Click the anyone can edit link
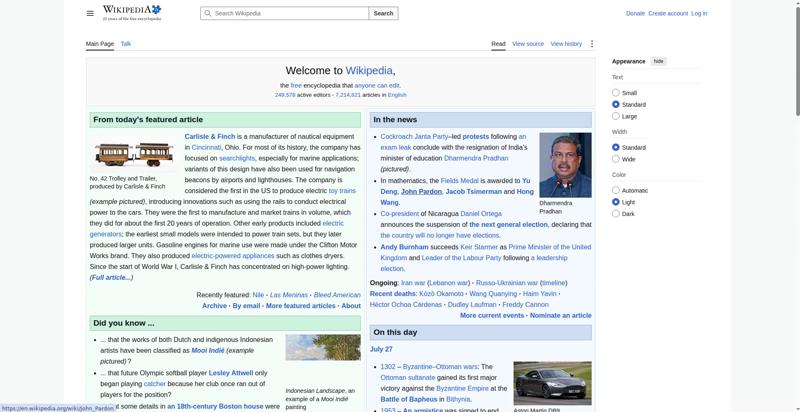The height and width of the screenshot is (412, 800). (x=377, y=86)
